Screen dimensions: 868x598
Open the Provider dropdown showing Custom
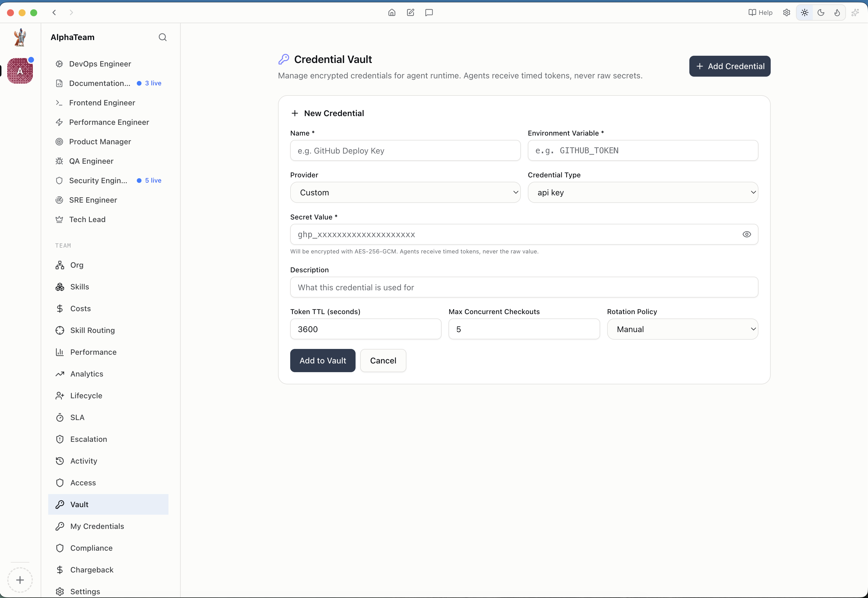pos(405,192)
